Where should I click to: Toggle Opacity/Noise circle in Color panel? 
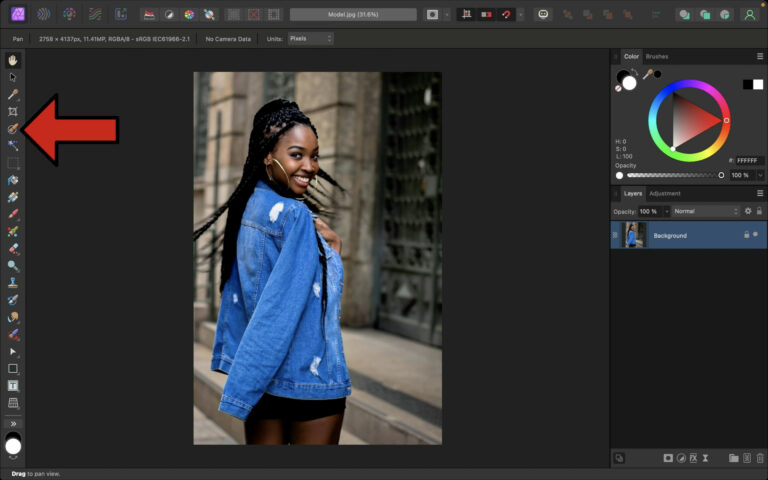click(x=619, y=175)
